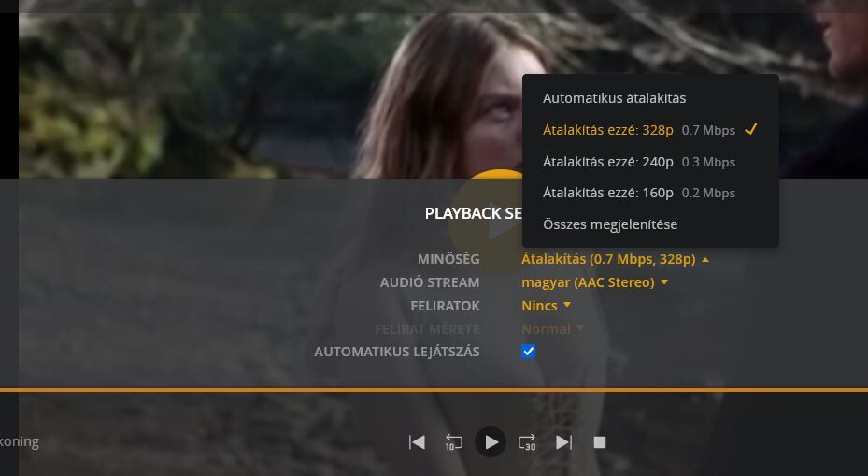Screen dimensions: 868x476
Task: Start playback with the round play button
Action: [x=491, y=442]
